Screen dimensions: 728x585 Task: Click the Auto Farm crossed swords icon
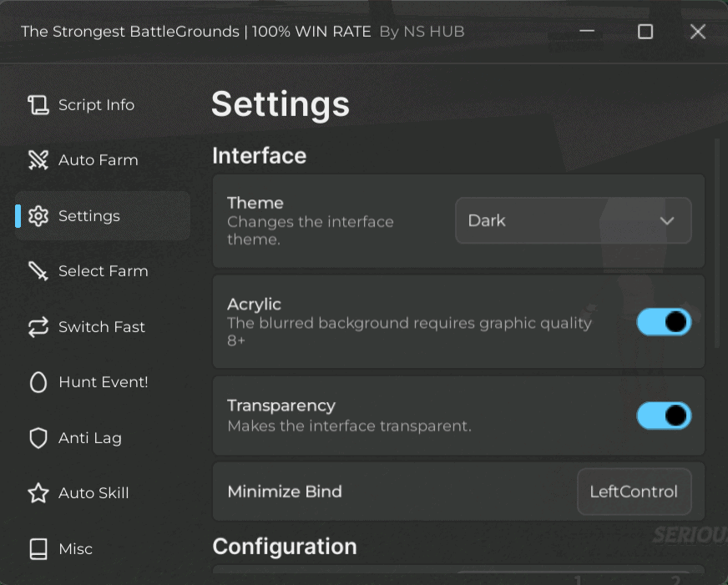[x=38, y=160]
